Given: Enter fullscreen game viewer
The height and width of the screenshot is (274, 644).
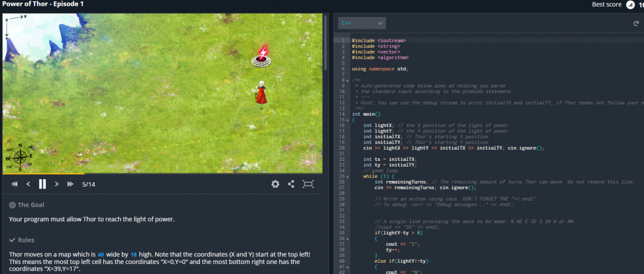Looking at the screenshot, I should click(308, 184).
